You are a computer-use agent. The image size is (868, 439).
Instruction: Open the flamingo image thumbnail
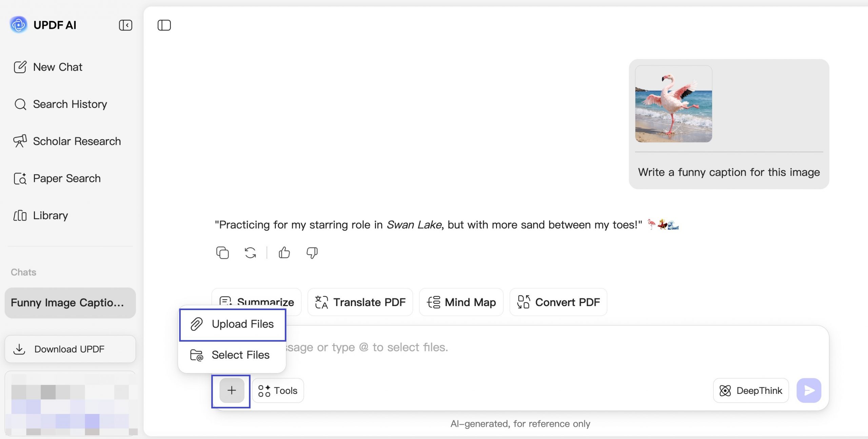(673, 104)
